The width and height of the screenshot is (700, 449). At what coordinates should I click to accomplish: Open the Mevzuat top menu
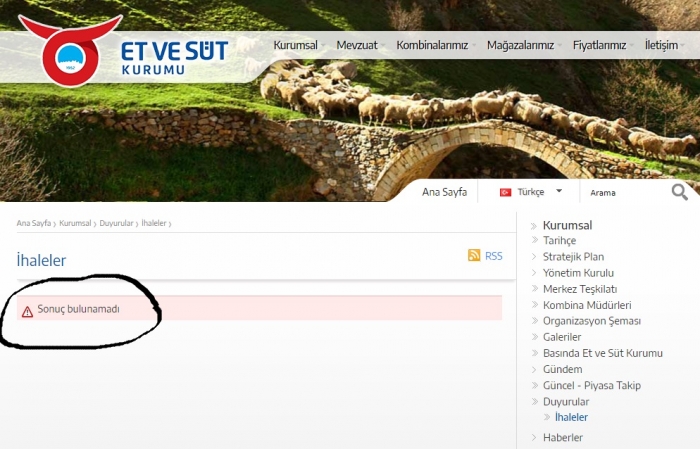(x=357, y=45)
